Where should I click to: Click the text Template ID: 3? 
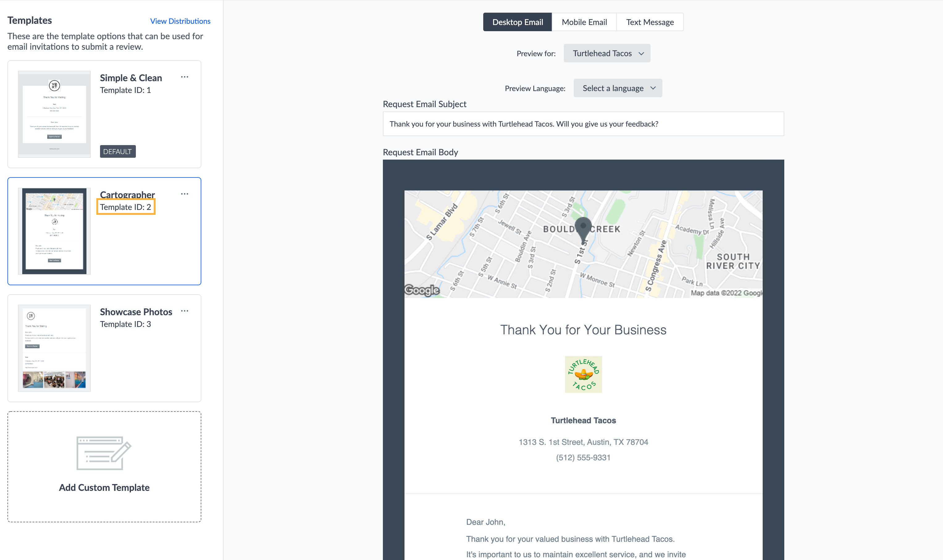(126, 324)
